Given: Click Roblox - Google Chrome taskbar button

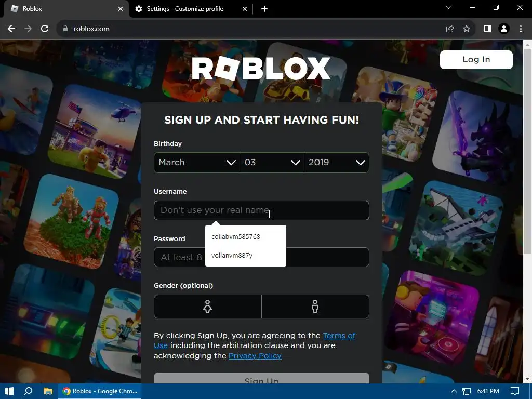Looking at the screenshot, I should click(x=100, y=391).
